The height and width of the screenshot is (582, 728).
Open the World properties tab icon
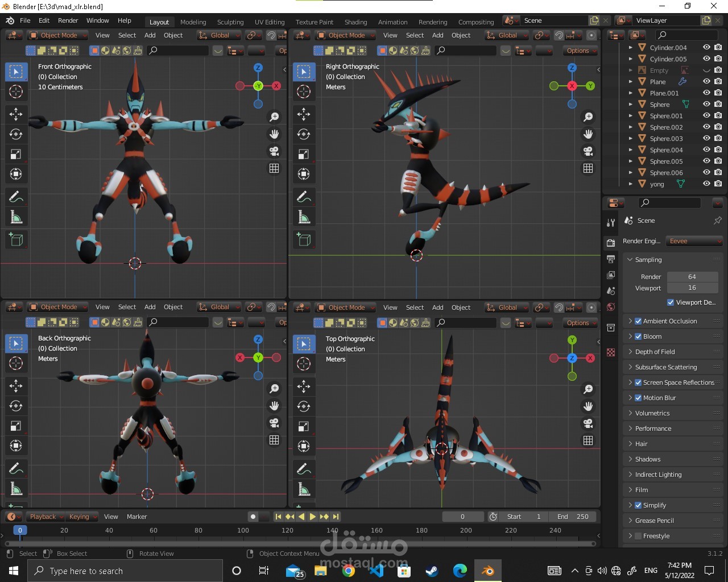611,307
